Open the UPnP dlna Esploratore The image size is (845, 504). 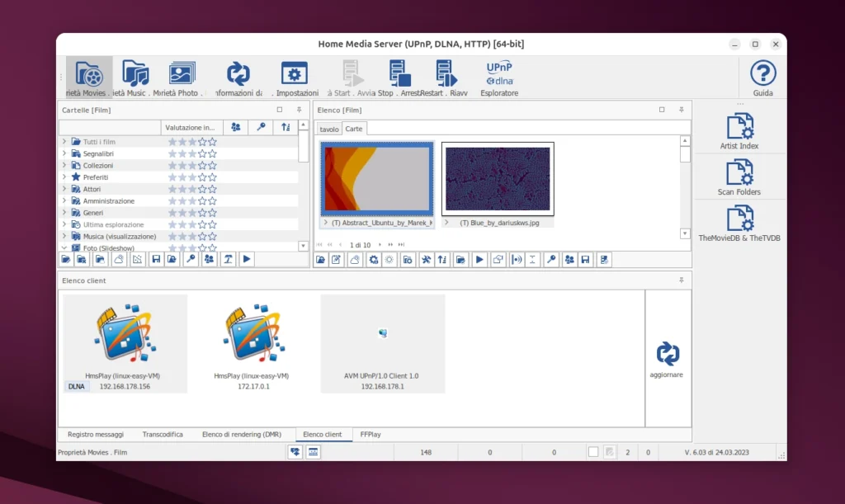click(x=498, y=76)
